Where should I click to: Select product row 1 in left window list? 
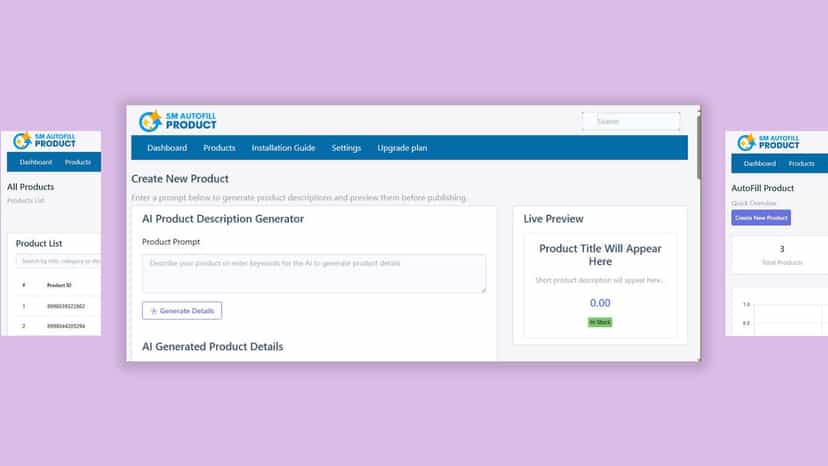[x=55, y=306]
